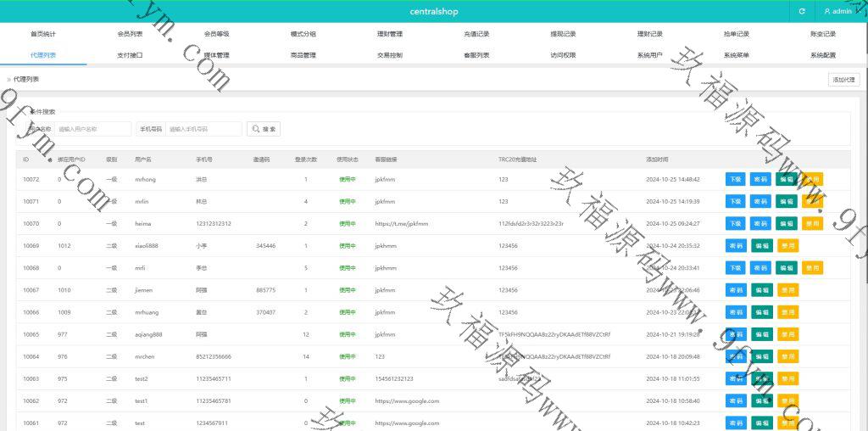Disable the xiaoli888 agent account
Screen dimensions: 868x431
pyautogui.click(x=787, y=246)
